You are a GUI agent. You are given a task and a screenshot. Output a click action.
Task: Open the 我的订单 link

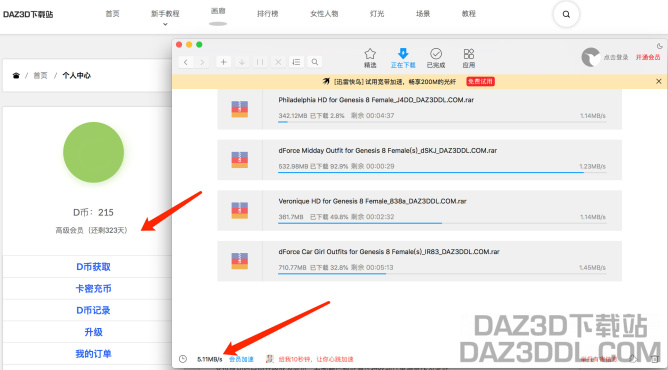click(x=93, y=354)
